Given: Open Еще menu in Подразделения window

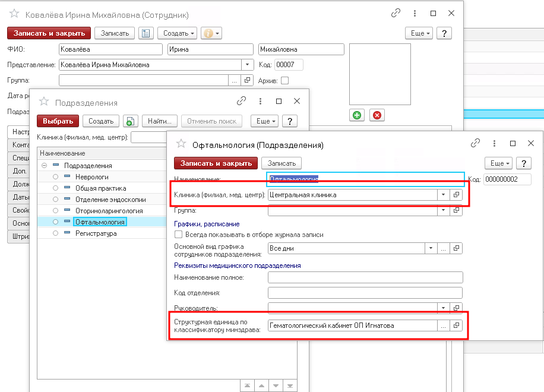Looking at the screenshot, I should click(x=264, y=121).
